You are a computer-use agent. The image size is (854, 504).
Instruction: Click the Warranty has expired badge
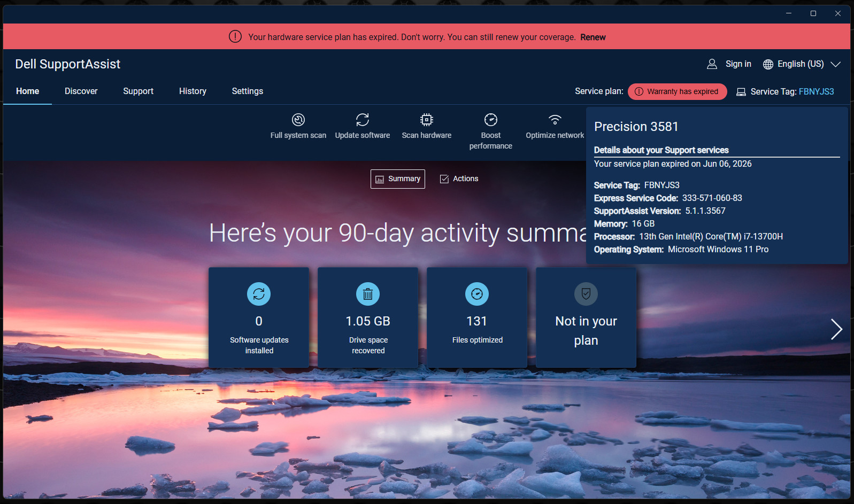[678, 91]
